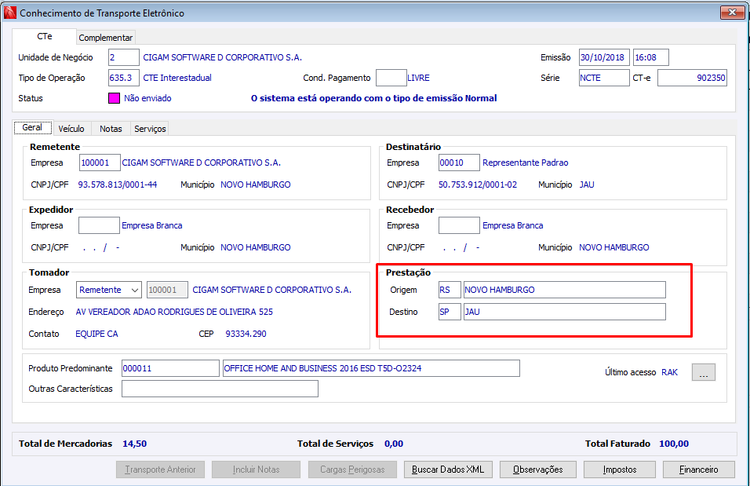Open the Tomador Empresa dropdown showing Remetente

pos(108,290)
